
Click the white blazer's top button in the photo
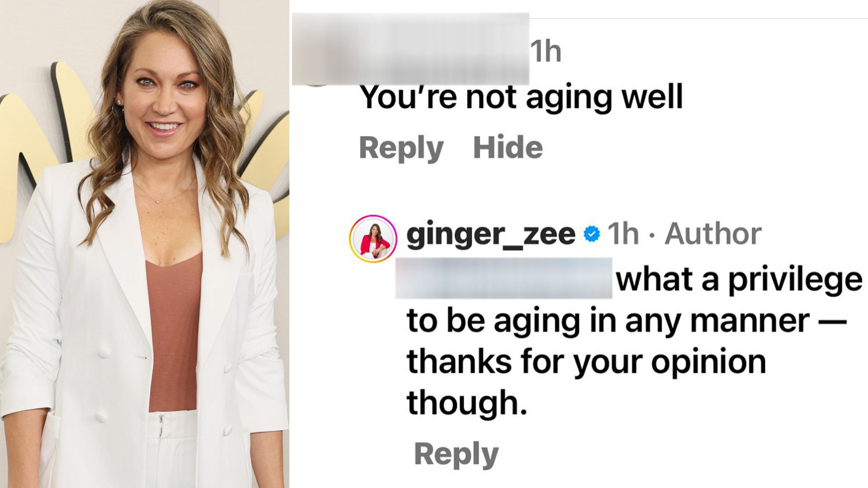click(x=103, y=352)
